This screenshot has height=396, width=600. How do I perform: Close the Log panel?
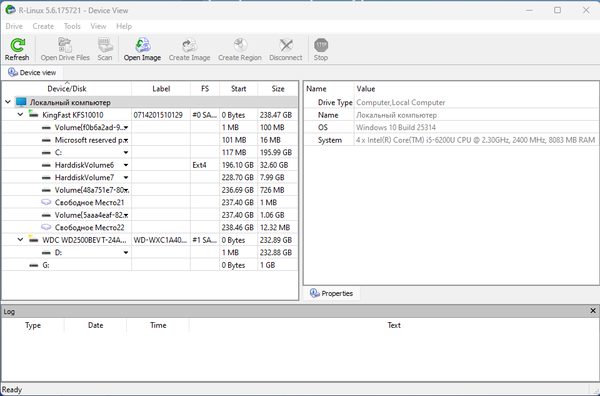(593, 311)
